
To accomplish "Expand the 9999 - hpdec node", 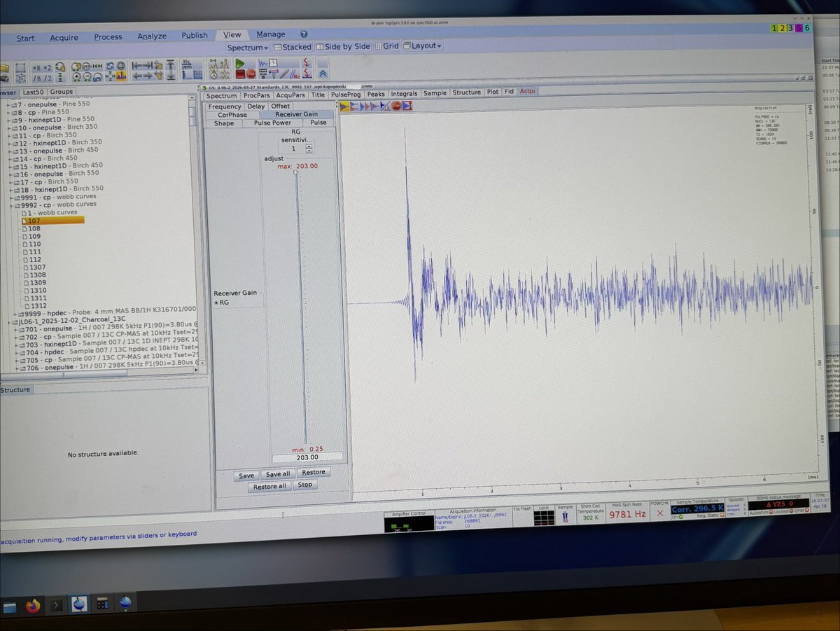I will pos(15,314).
